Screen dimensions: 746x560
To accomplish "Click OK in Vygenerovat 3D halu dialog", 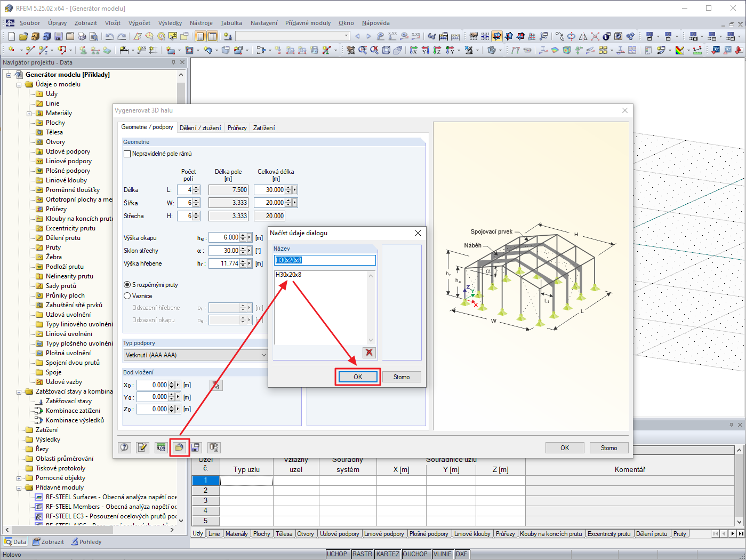I will [565, 448].
